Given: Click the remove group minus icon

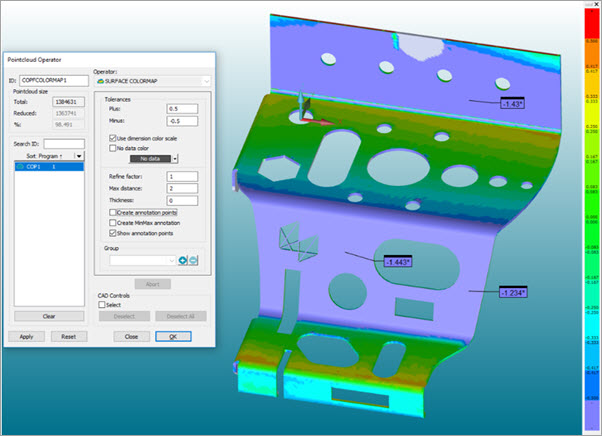Looking at the screenshot, I should click(194, 260).
